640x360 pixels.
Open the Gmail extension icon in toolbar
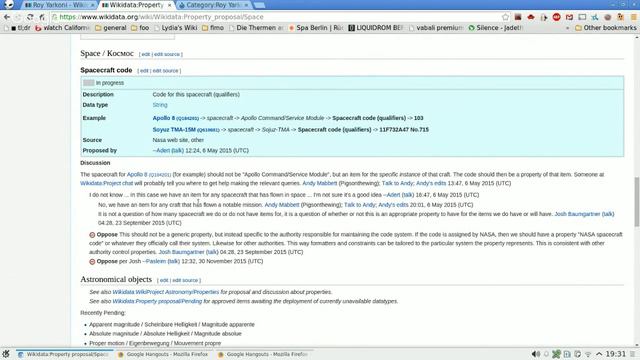coord(569,17)
